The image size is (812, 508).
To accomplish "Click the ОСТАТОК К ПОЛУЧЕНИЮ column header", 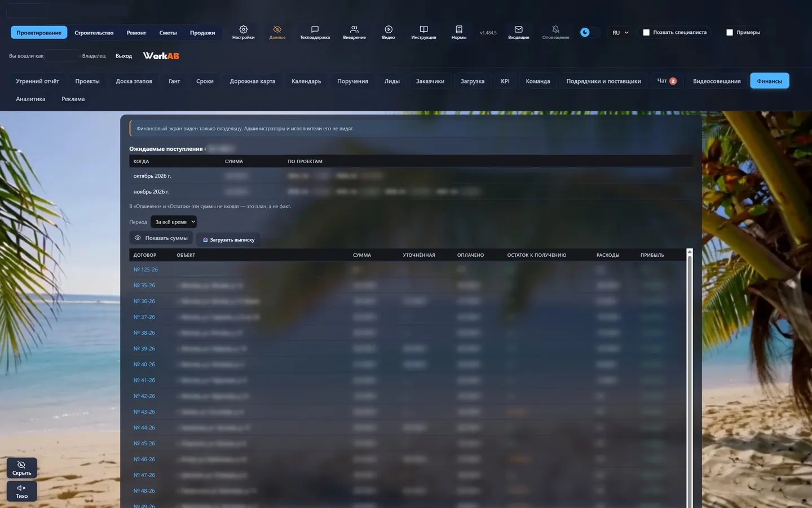I will coord(536,255).
